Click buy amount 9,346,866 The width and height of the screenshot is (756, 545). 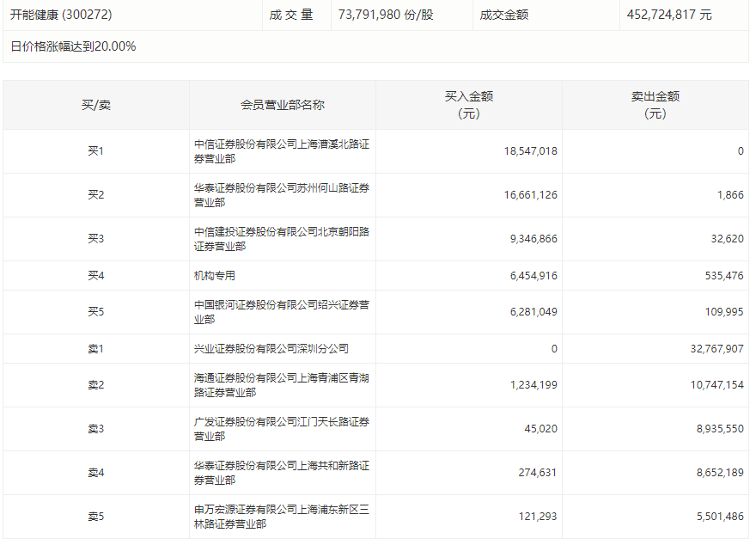coord(533,239)
